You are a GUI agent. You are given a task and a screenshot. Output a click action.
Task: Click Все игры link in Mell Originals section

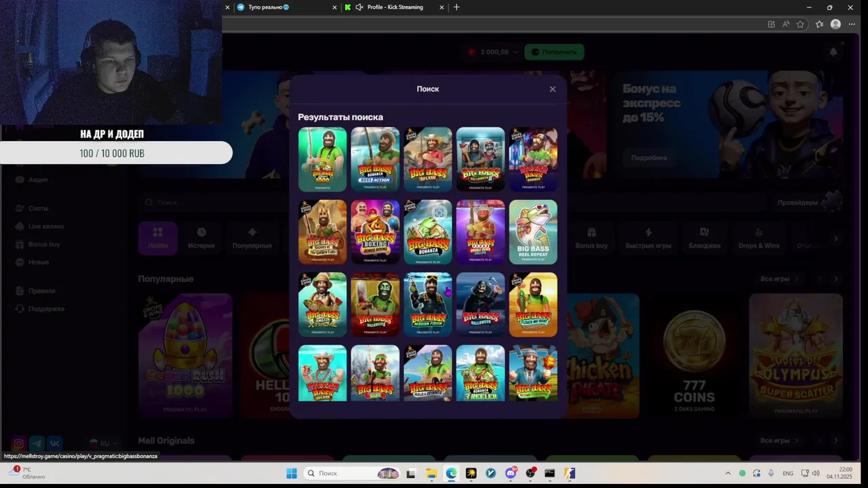(x=779, y=441)
